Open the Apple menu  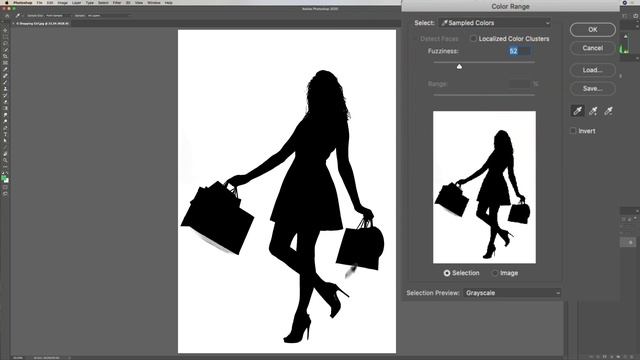click(x=6, y=2)
